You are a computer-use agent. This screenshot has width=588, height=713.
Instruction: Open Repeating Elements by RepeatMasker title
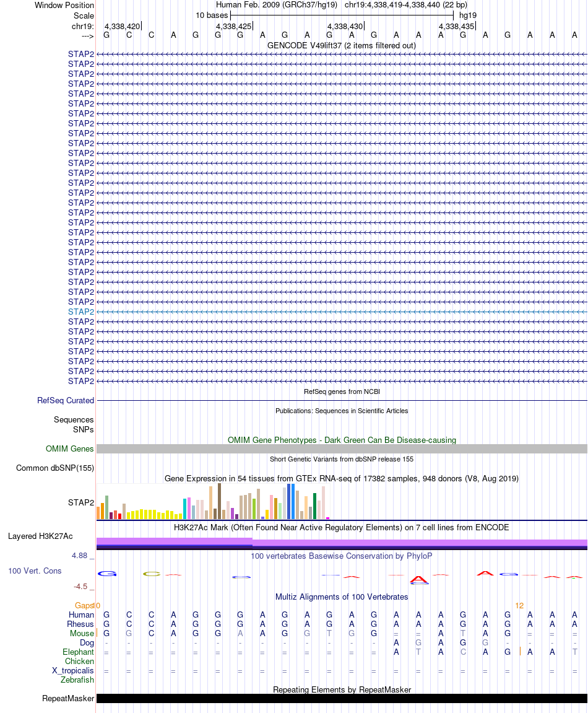tap(342, 690)
